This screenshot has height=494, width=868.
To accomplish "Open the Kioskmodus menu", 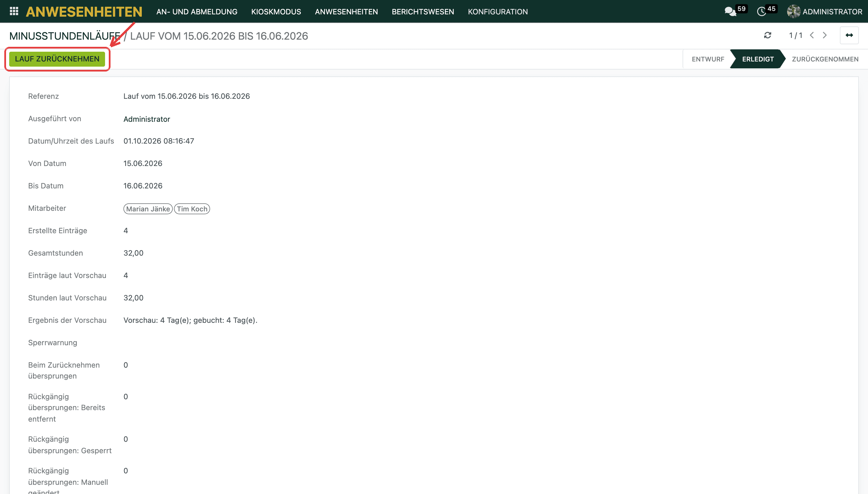I will [x=276, y=11].
